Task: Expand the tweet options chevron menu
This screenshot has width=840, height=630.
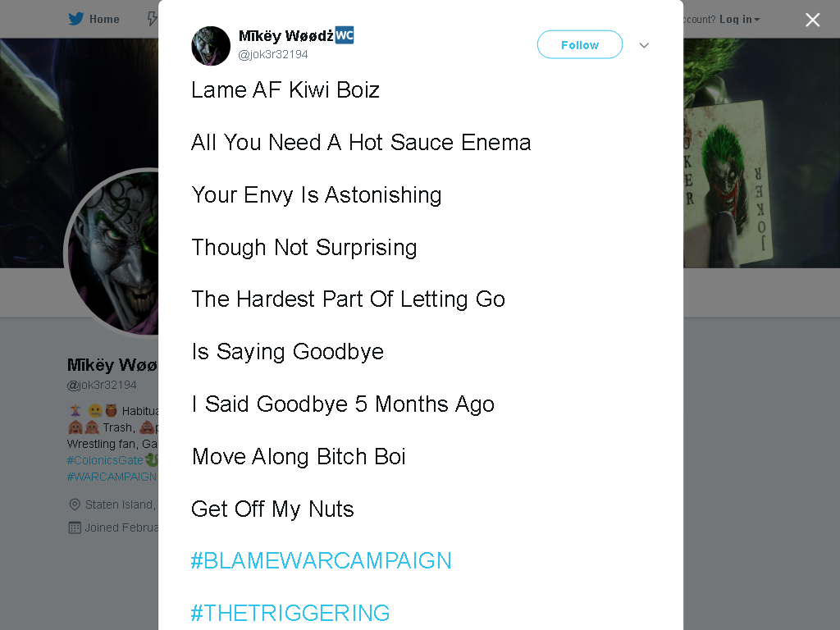Action: click(644, 46)
